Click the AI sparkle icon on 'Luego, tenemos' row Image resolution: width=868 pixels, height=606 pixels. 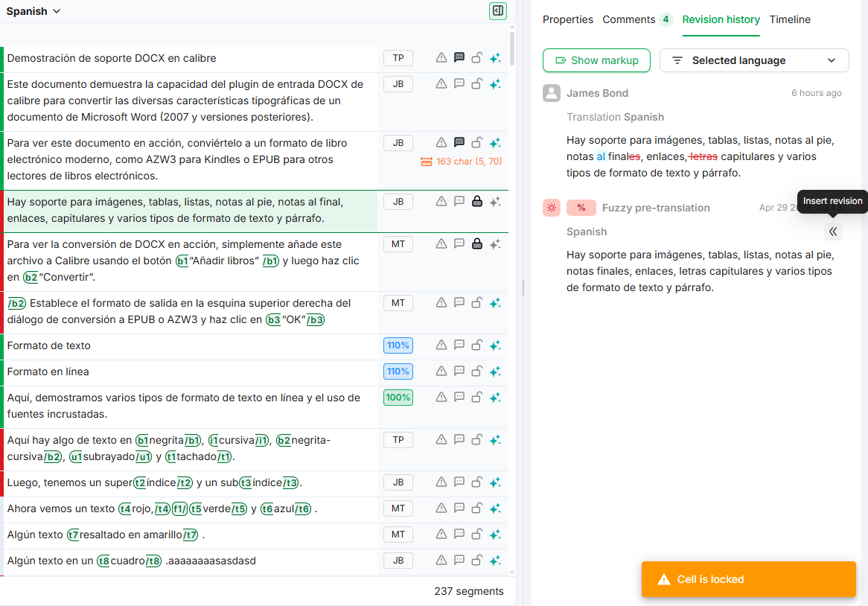pyautogui.click(x=495, y=482)
